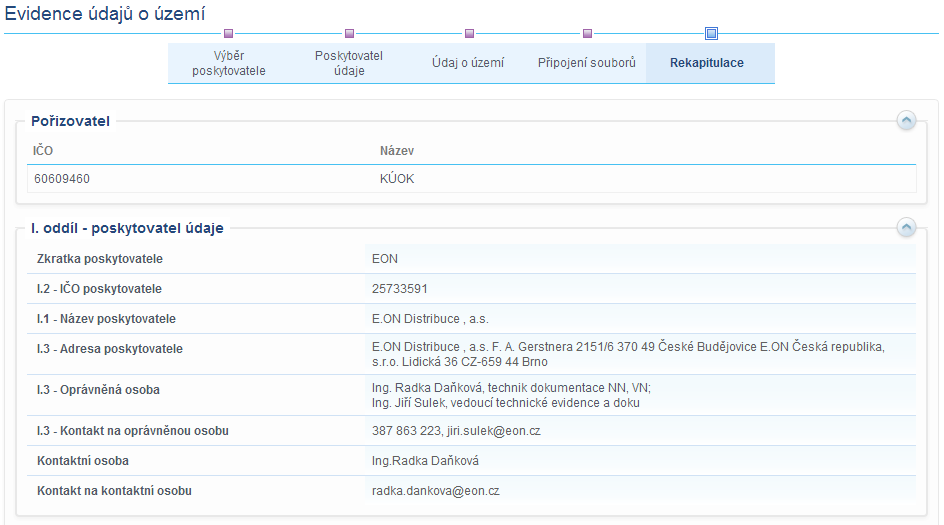Open the Poskytovatel údaje step
This screenshot has width=944, height=525.
348,63
